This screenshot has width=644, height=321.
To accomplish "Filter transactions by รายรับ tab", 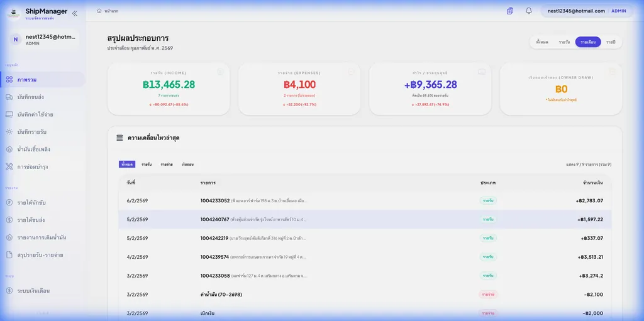I will click(x=147, y=164).
